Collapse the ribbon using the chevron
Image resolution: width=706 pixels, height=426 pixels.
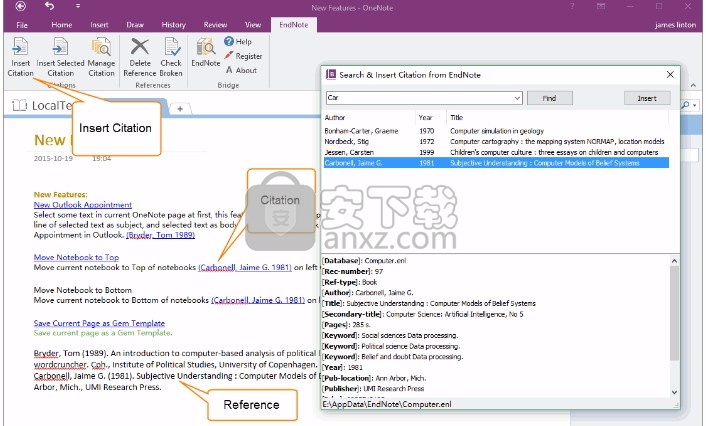tap(693, 85)
